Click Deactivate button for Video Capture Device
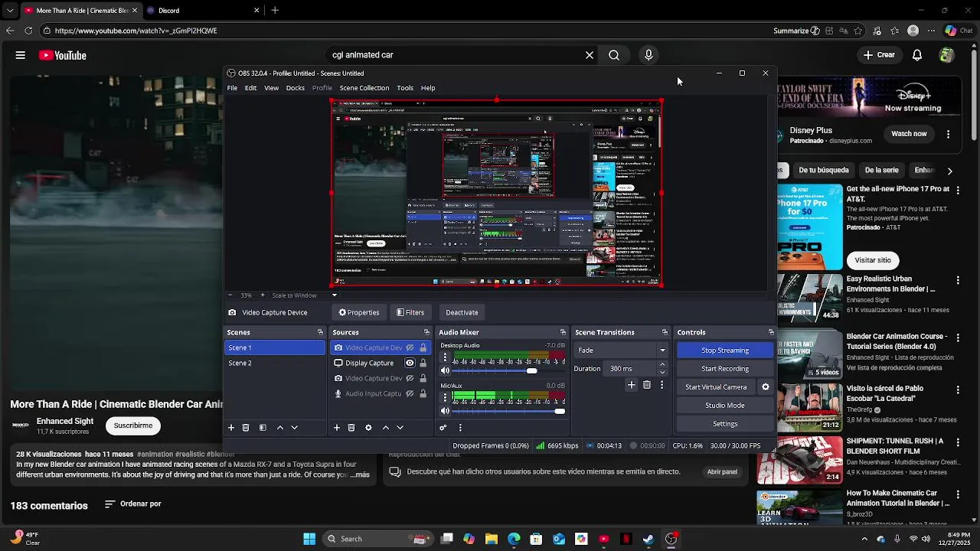Screen dimensions: 980x551 click(462, 312)
